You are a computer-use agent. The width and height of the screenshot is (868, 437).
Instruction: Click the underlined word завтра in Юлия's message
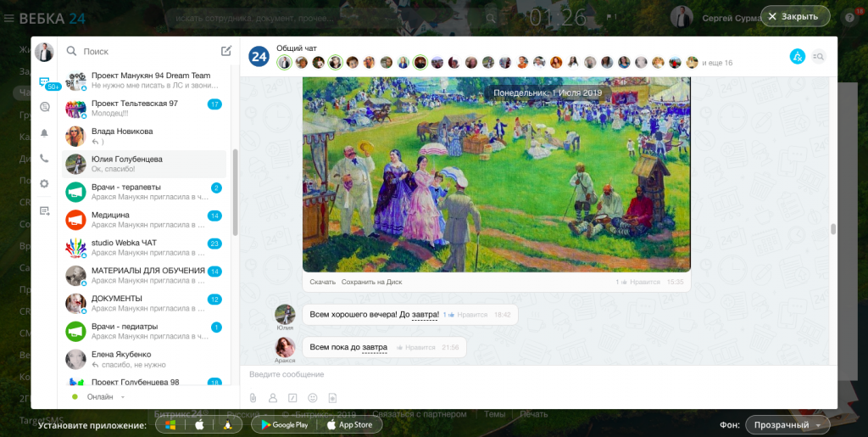tap(426, 315)
